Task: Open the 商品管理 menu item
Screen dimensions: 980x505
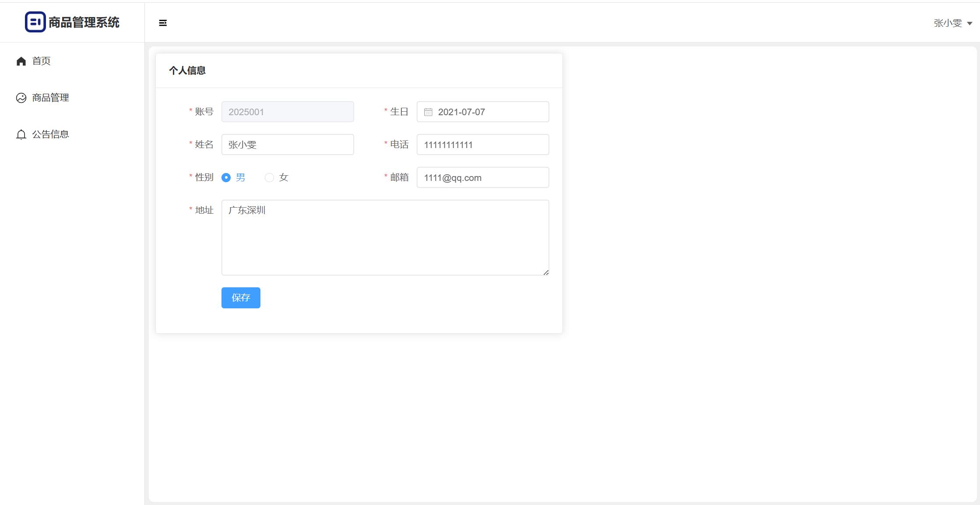Action: [x=50, y=98]
